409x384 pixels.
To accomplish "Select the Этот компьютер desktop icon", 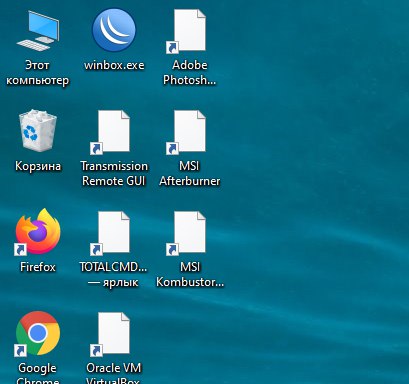I will (38, 31).
